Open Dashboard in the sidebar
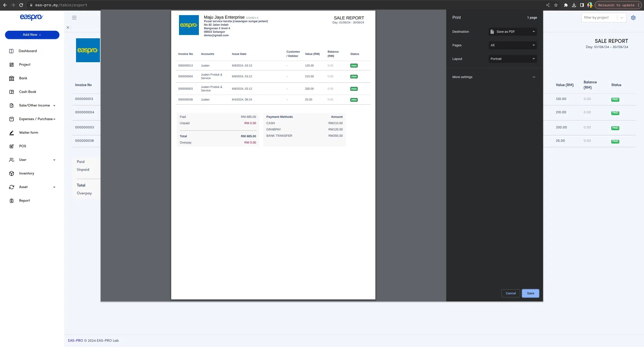 (27, 51)
